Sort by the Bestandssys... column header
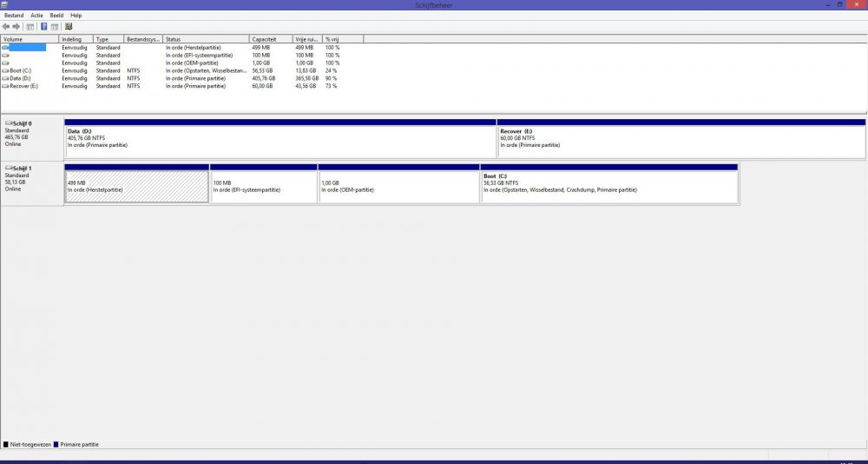Viewport: 868px width, 464px height. pos(144,39)
